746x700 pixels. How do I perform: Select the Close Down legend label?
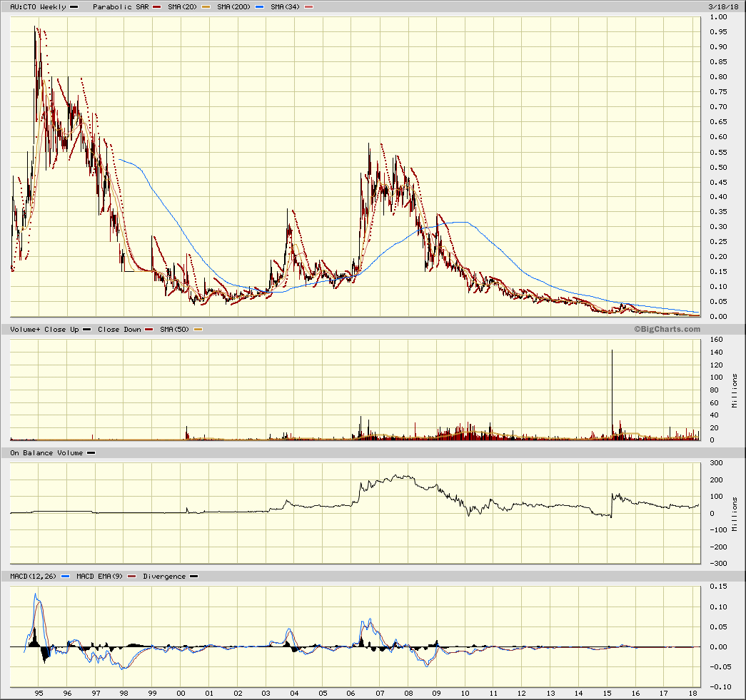(119, 330)
